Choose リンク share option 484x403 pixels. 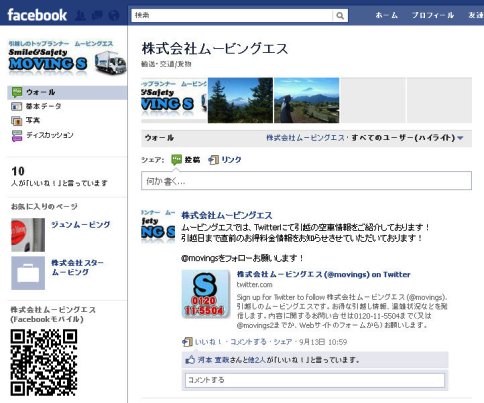[231, 160]
